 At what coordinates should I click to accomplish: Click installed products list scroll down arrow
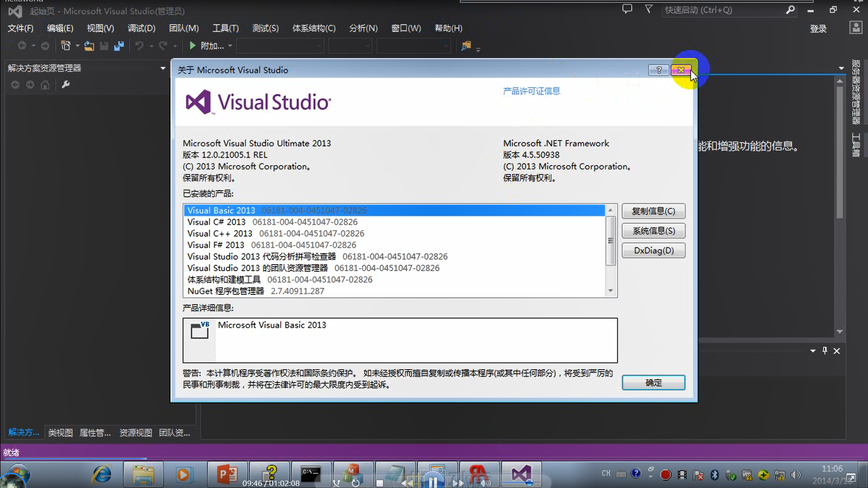(610, 290)
